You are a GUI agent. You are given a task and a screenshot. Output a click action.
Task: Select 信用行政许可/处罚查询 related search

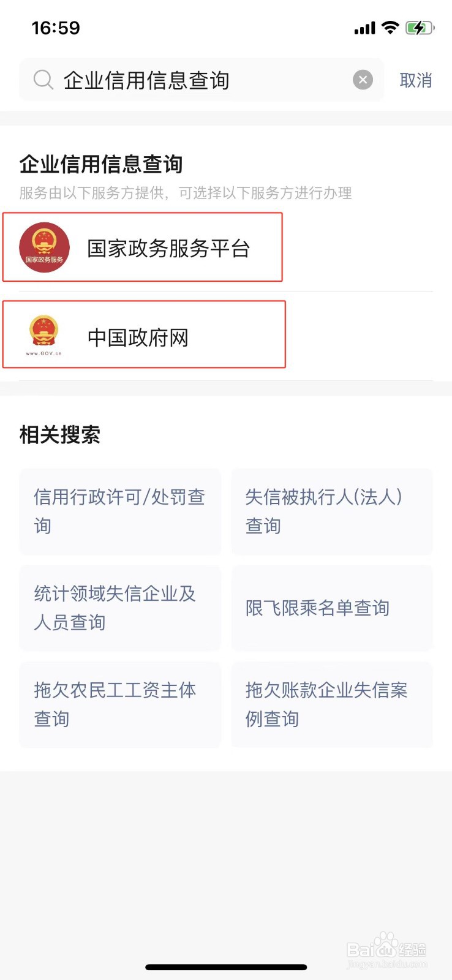120,511
